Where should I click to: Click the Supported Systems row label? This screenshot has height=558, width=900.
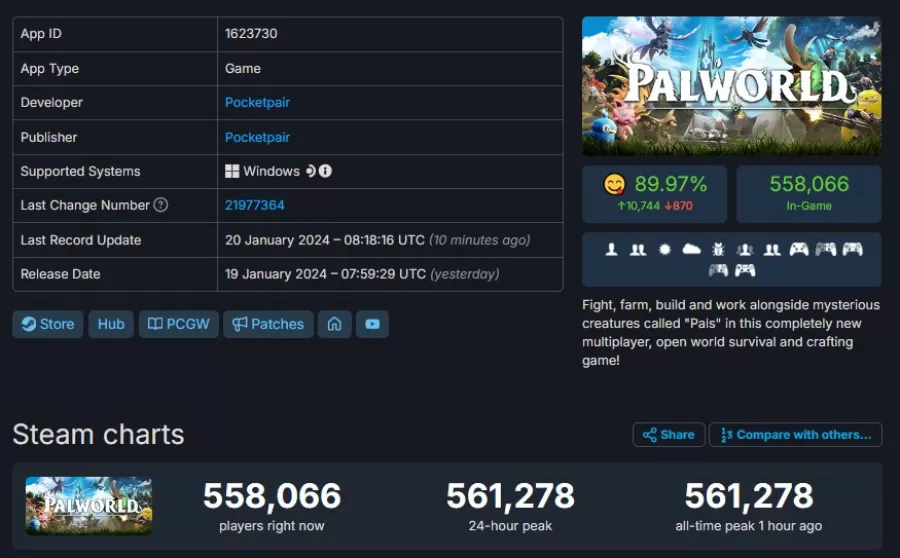[x=80, y=172]
